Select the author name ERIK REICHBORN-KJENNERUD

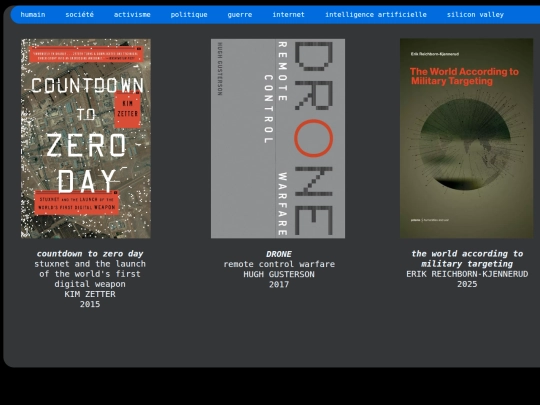pyautogui.click(x=467, y=274)
